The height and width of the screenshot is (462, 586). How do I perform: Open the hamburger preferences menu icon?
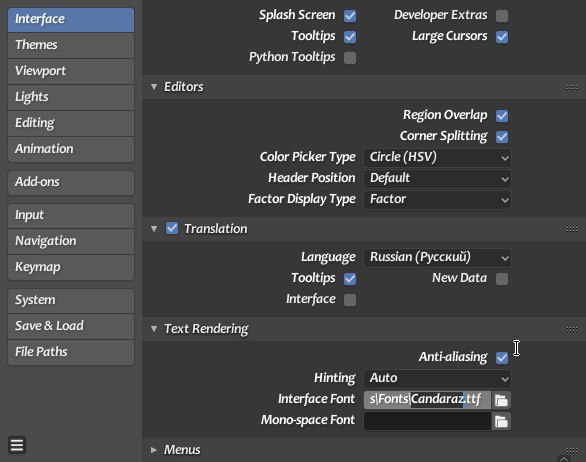click(17, 445)
